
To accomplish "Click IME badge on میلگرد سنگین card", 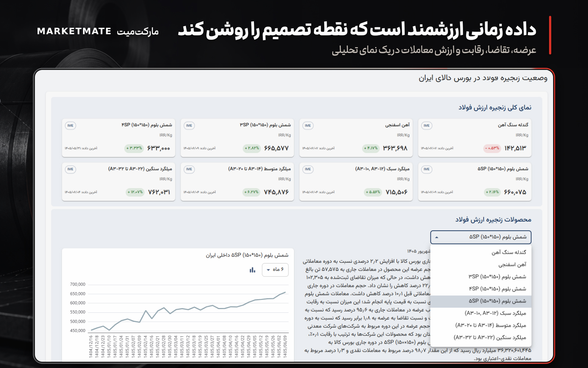I will (x=70, y=169).
